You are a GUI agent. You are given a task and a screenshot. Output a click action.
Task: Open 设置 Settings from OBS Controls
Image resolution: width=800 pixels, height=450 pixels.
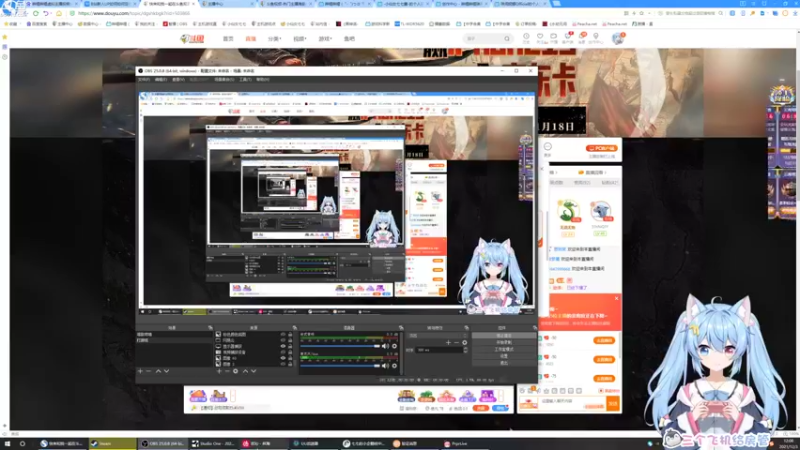504,356
